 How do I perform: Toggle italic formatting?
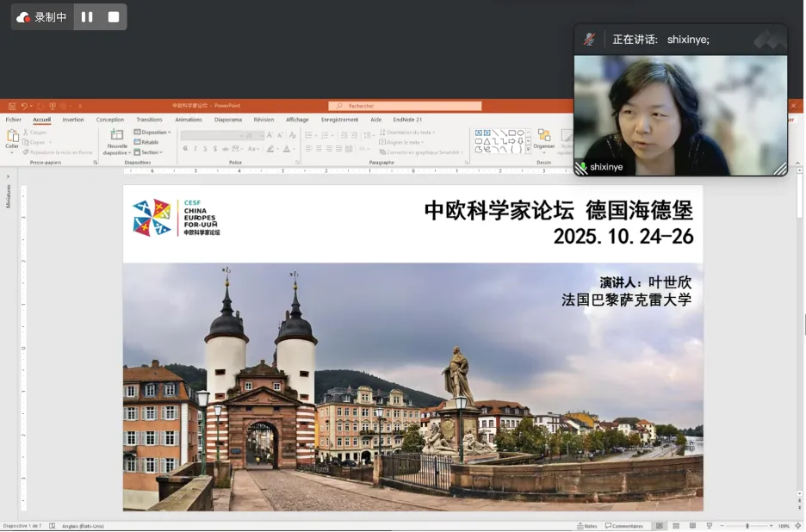pos(195,149)
